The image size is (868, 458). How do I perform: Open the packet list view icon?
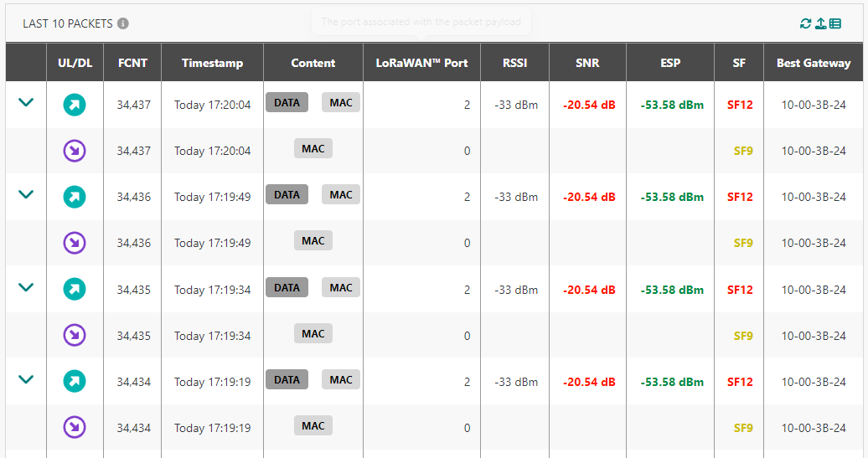834,23
